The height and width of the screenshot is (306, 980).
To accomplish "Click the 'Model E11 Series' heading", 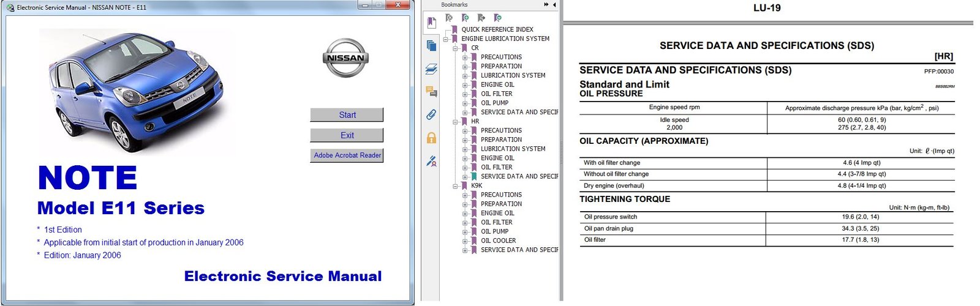I will click(x=121, y=208).
